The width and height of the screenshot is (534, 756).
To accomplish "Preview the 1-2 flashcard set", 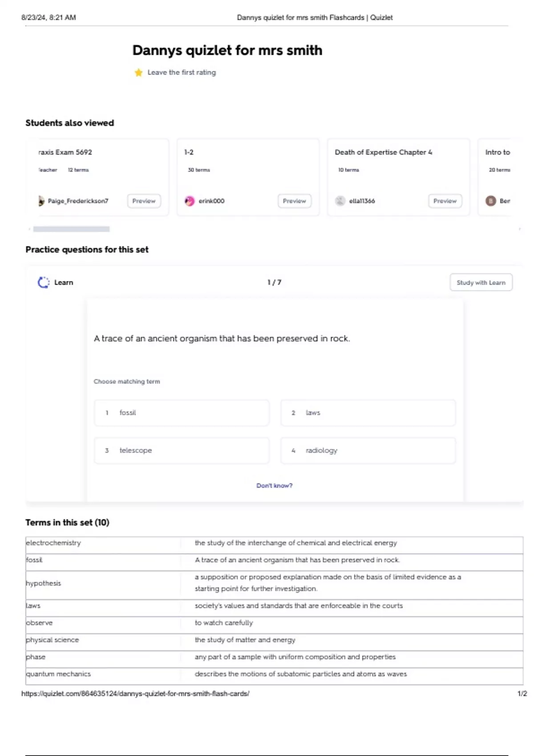I will click(x=294, y=201).
